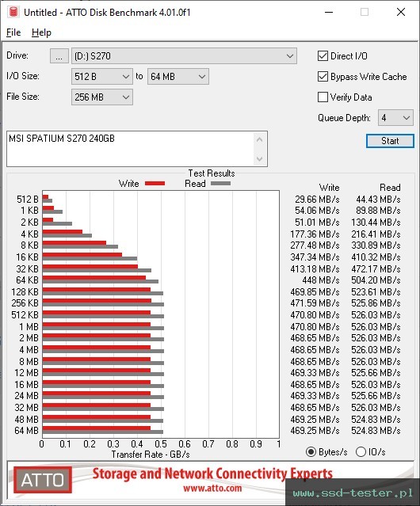Click the gray Read legend swatch
The width and height of the screenshot is (420, 506).
click(x=220, y=184)
